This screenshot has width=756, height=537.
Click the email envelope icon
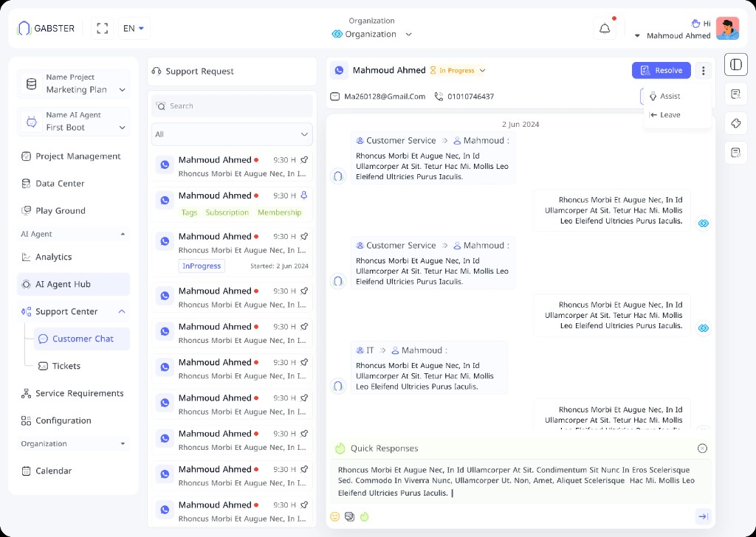point(334,97)
